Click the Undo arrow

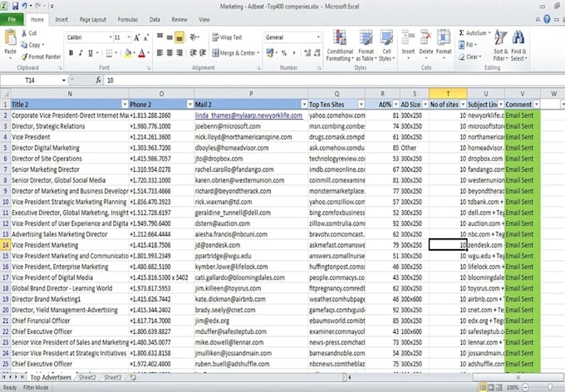coord(24,6)
